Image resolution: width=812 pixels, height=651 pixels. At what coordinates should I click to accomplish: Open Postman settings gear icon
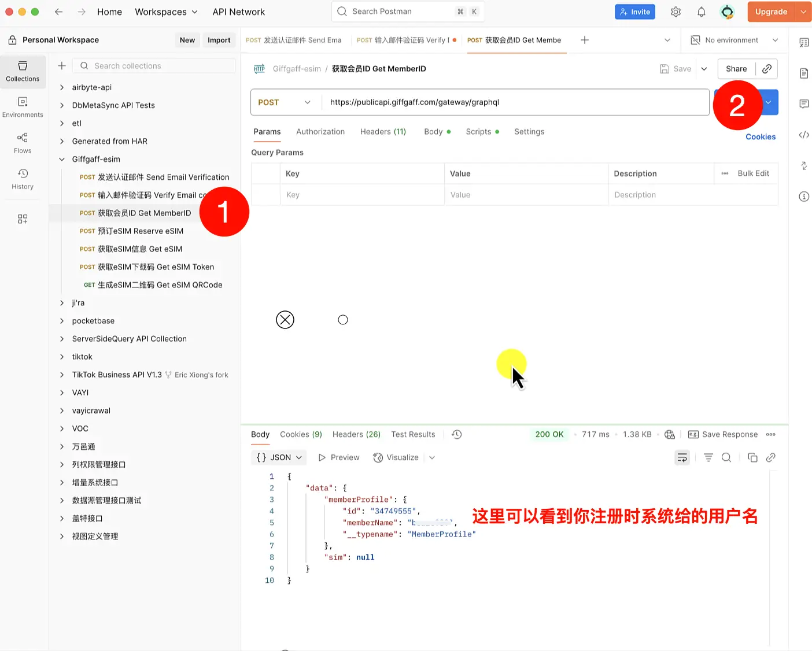[676, 12]
